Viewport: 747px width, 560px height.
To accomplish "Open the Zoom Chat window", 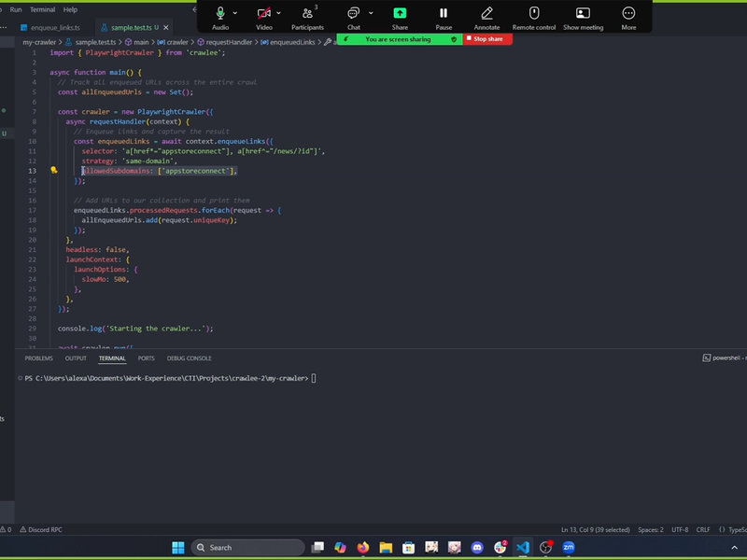I will 353,14.
